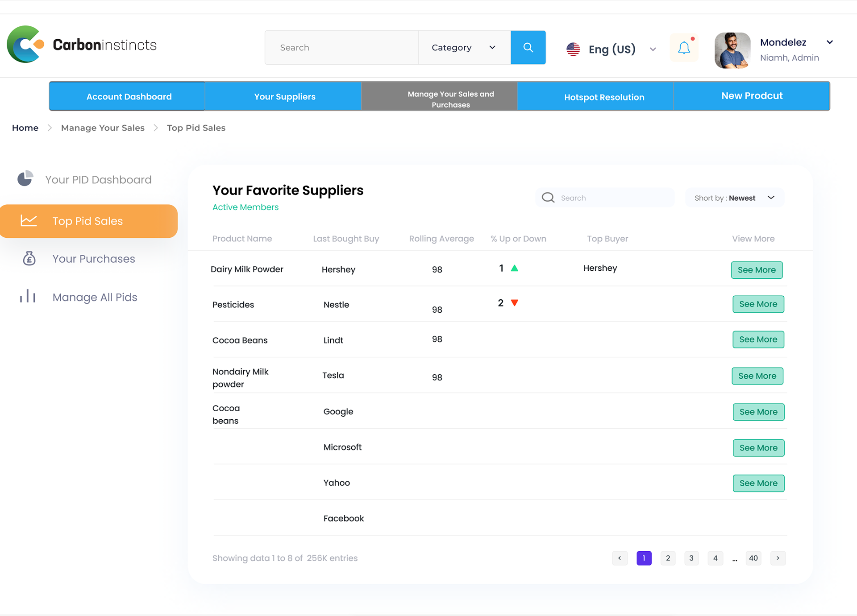Click the blue search magnifier button
The image size is (857, 616).
pyautogui.click(x=528, y=47)
